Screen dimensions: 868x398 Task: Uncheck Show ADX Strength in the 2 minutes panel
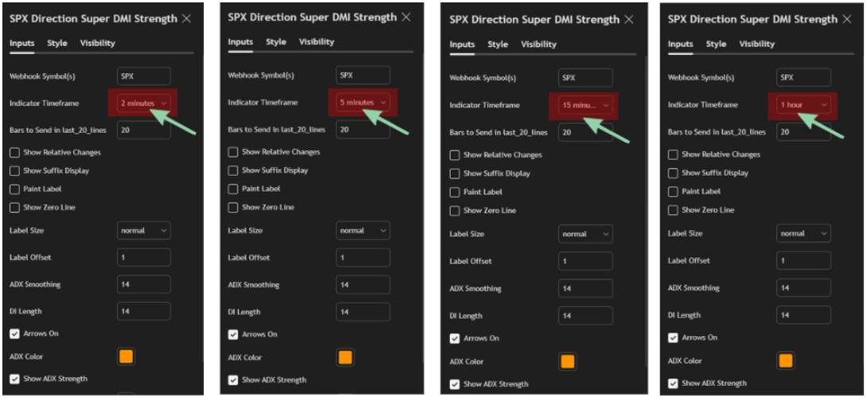[x=15, y=379]
